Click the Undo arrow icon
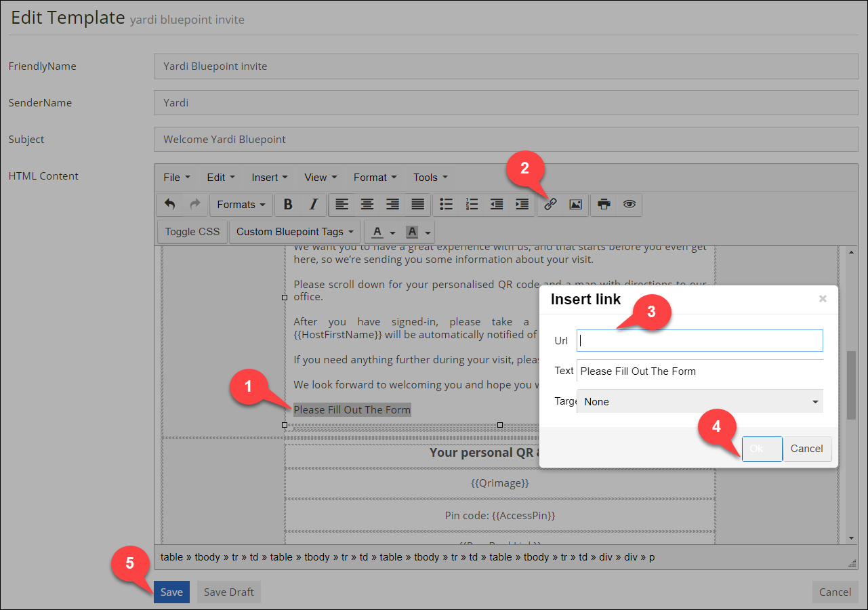This screenshot has width=868, height=610. coord(170,204)
